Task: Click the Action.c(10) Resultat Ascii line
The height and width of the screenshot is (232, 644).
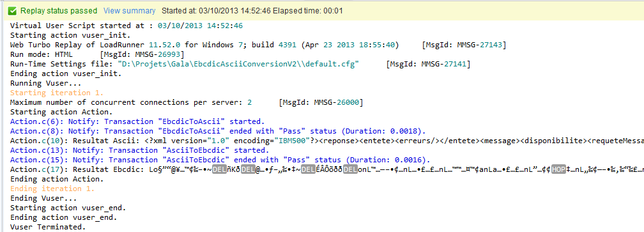Action: [327, 141]
